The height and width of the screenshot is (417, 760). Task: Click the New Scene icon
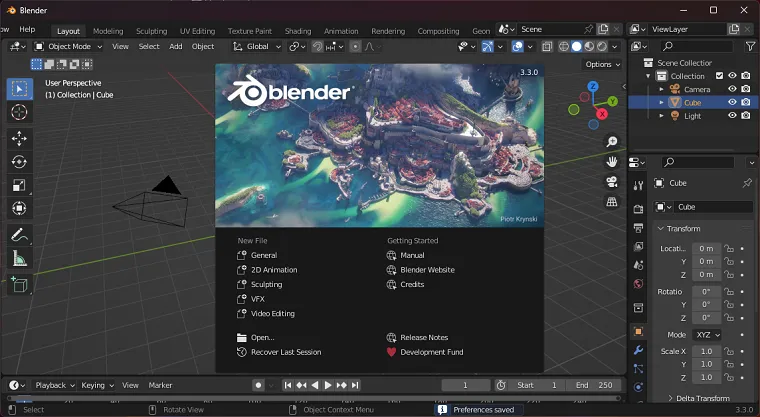pos(603,29)
